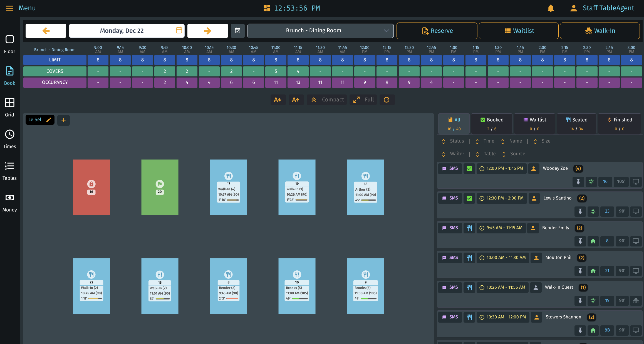Click the Reserve button
Viewport: 644px width, 344px height.
coord(437,31)
